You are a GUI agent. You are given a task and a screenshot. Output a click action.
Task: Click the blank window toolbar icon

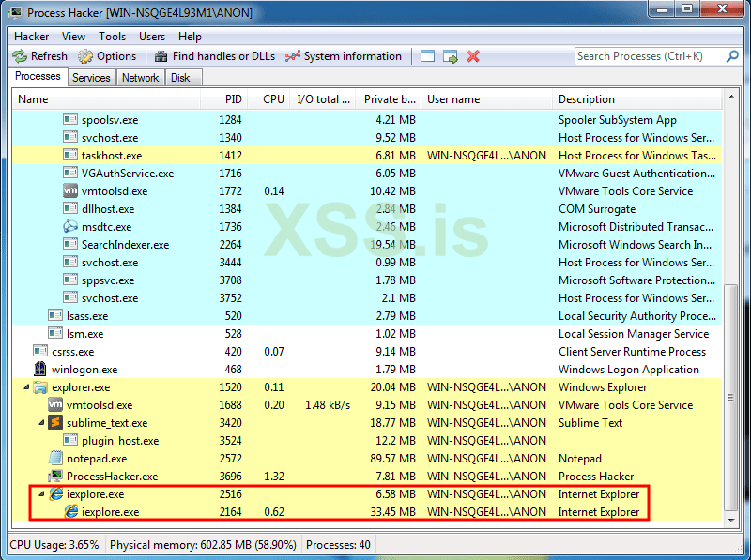tap(428, 56)
